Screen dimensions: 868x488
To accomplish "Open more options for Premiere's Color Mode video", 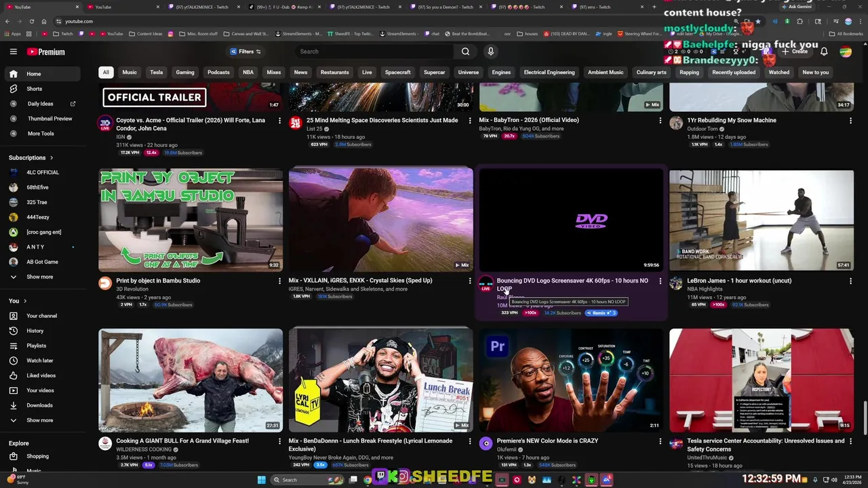I will (x=660, y=441).
